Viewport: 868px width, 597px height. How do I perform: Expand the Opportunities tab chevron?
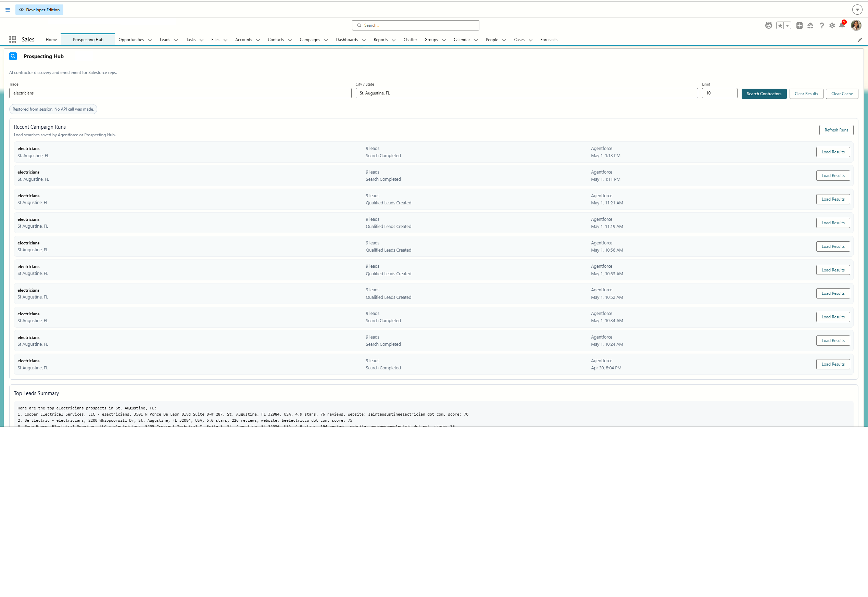click(150, 40)
